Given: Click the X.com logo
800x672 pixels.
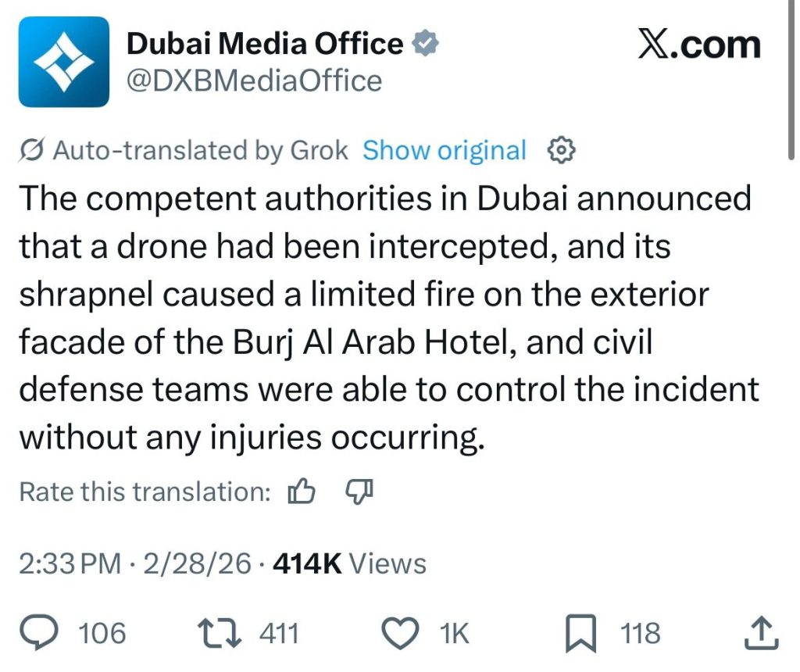Looking at the screenshot, I should coord(698,46).
